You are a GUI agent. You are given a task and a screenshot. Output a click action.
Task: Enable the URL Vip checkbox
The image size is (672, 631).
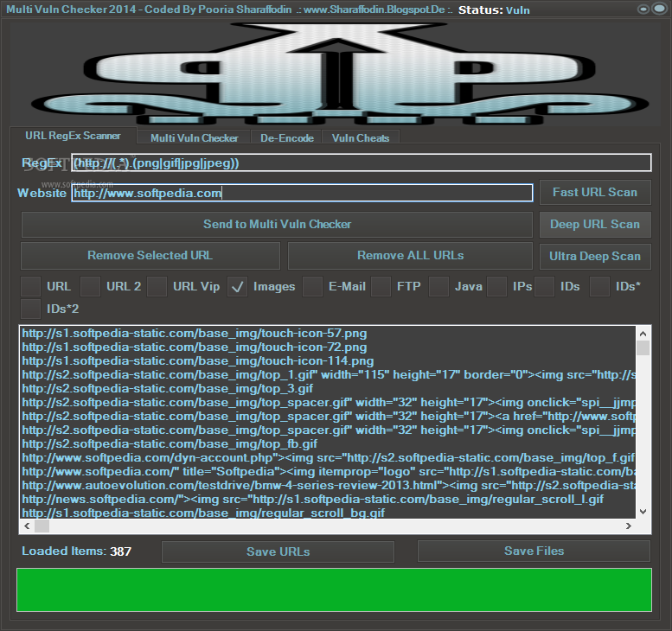157,287
